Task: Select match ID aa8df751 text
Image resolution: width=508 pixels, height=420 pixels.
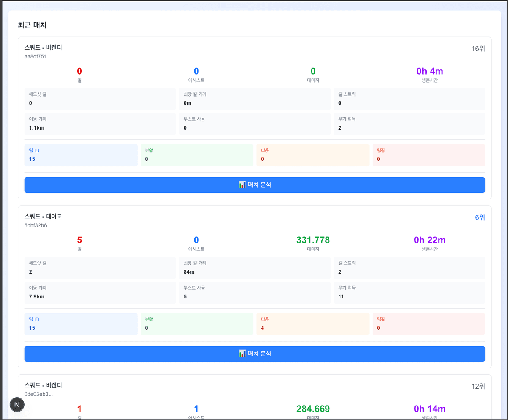Action: pyautogui.click(x=38, y=56)
